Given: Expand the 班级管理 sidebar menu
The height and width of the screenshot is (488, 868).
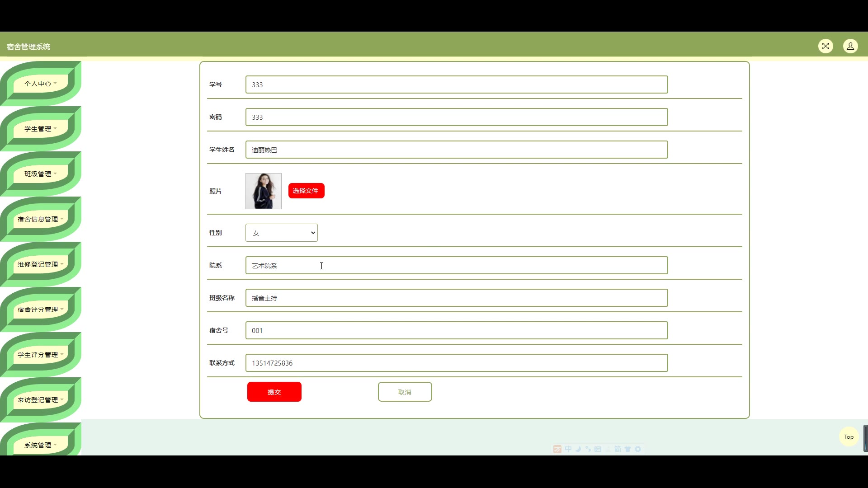Looking at the screenshot, I should pyautogui.click(x=41, y=174).
